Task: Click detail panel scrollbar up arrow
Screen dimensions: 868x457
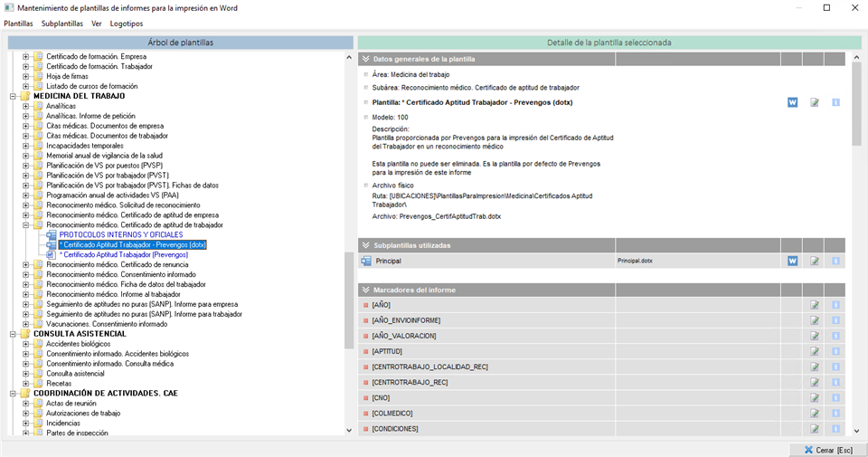Action: (x=857, y=57)
